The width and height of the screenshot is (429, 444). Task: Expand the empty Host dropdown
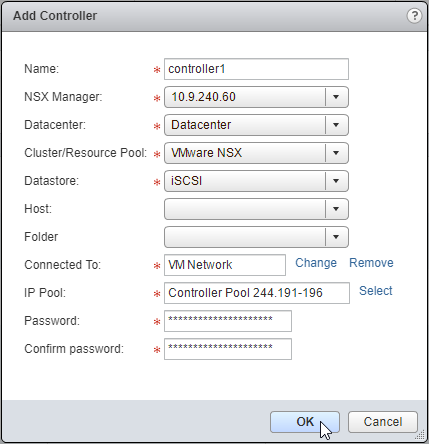point(256,209)
